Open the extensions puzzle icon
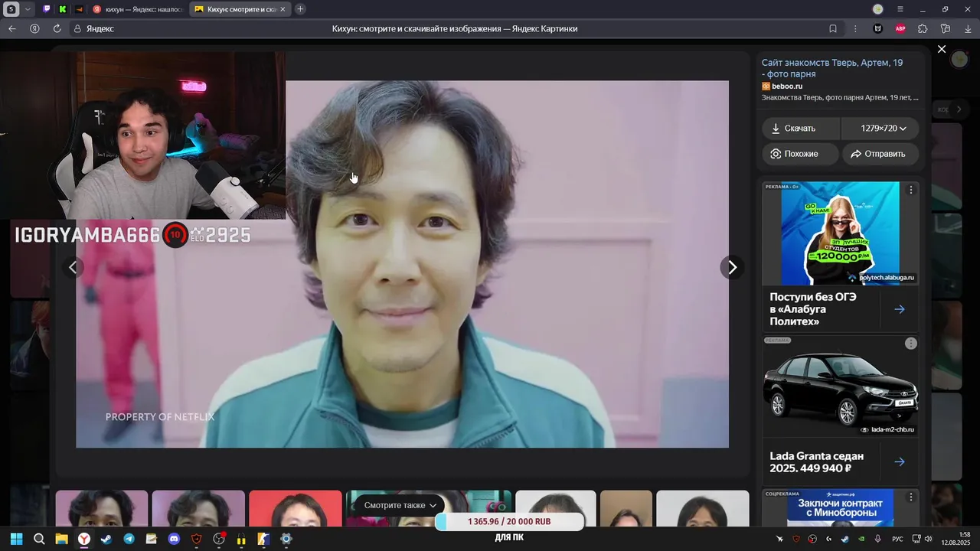The width and height of the screenshot is (980, 551). 923,28
